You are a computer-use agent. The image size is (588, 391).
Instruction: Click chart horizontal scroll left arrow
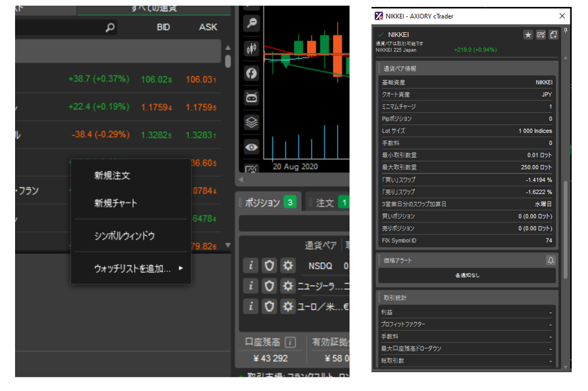pyautogui.click(x=241, y=179)
